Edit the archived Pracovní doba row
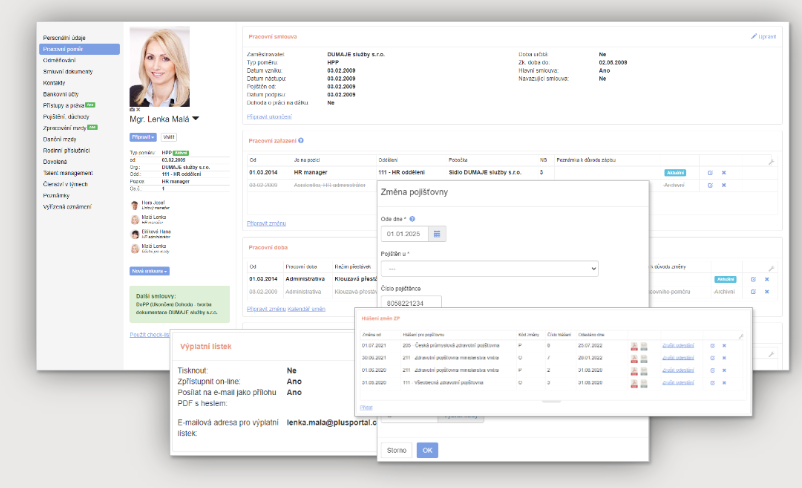802x488 pixels. coord(753,292)
